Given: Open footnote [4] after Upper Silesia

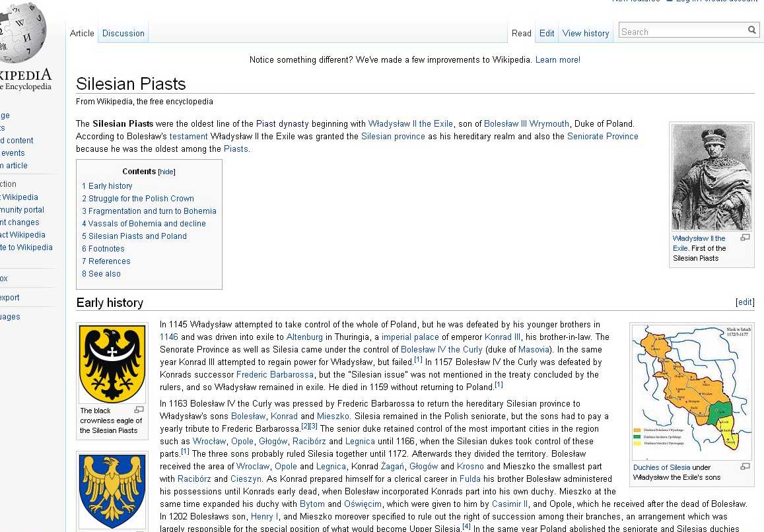Looking at the screenshot, I should coord(466,526).
